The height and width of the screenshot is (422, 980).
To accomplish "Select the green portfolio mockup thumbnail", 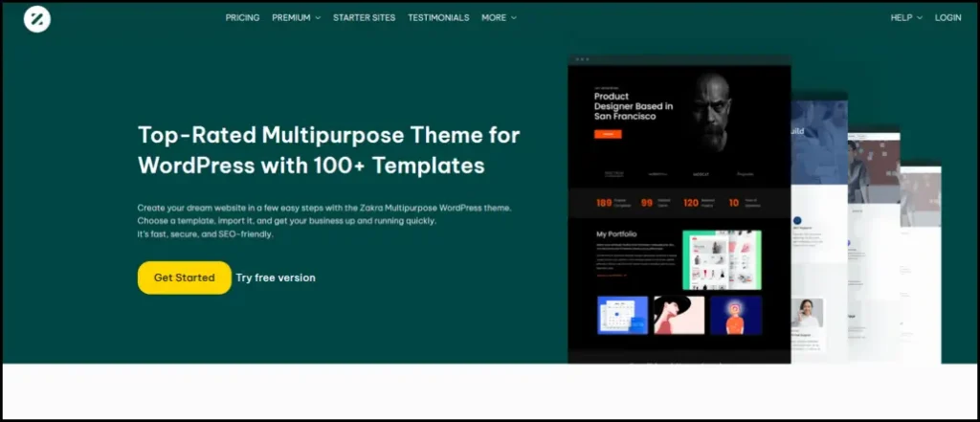I will (722, 259).
